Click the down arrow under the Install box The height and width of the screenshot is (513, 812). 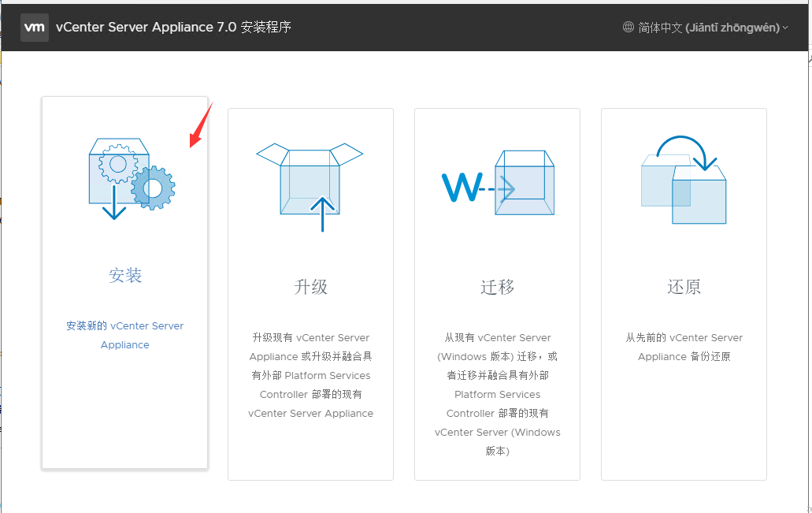[114, 203]
